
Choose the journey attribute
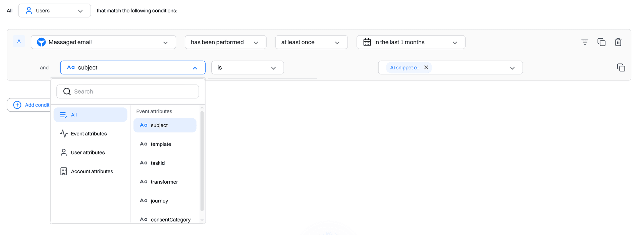coord(165,201)
